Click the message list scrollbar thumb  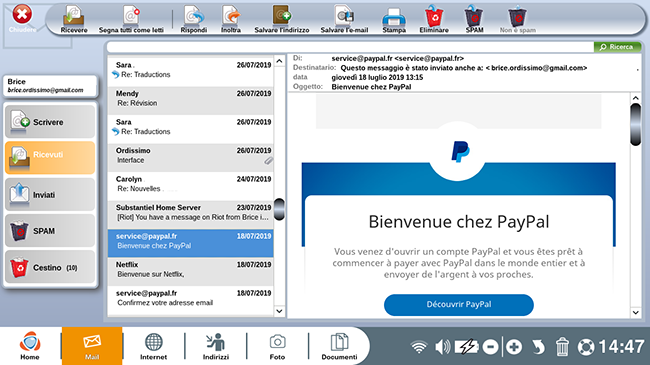click(279, 209)
